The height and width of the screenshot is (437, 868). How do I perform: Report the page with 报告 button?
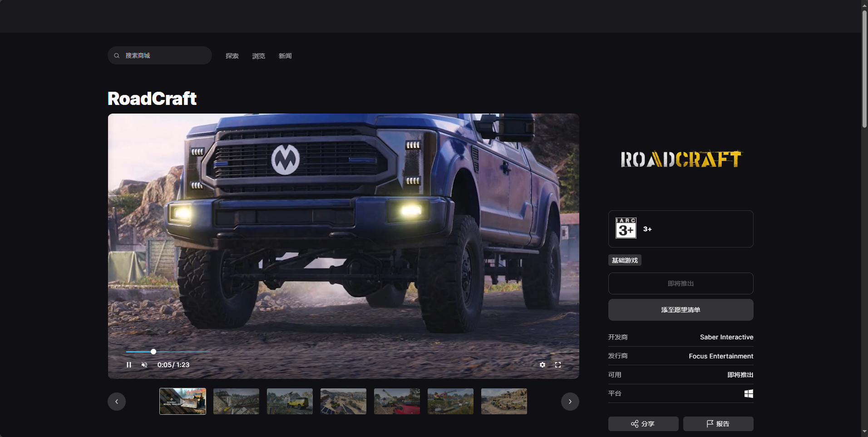point(718,424)
